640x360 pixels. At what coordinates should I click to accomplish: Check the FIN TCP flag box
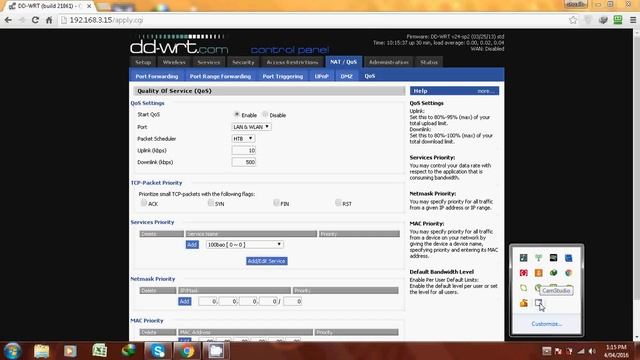(x=276, y=202)
